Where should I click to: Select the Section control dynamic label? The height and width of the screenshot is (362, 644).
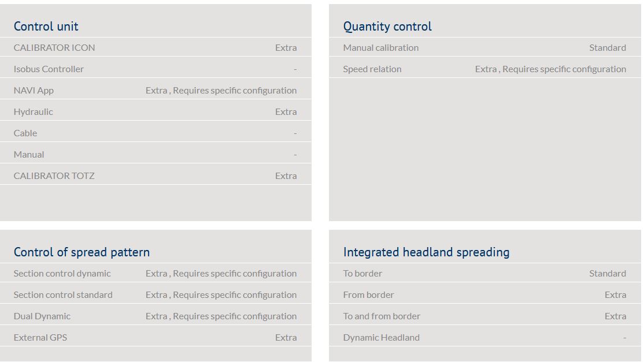[x=62, y=274]
